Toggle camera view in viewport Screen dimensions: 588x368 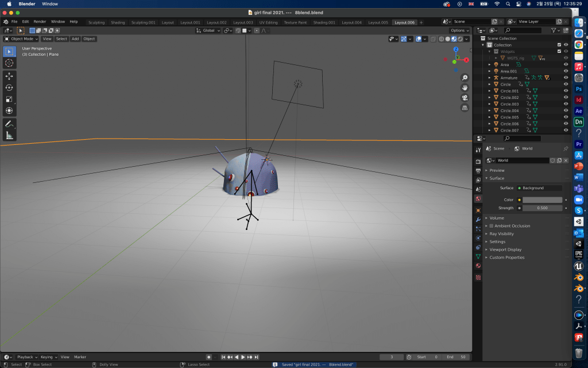coord(465,98)
